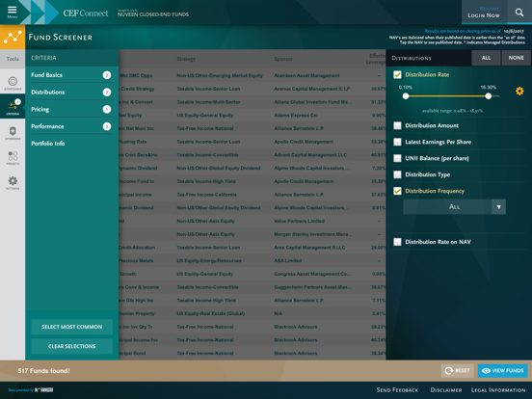The height and width of the screenshot is (399, 532).
Task: Open the Distributions criteria category
Action: [71, 92]
